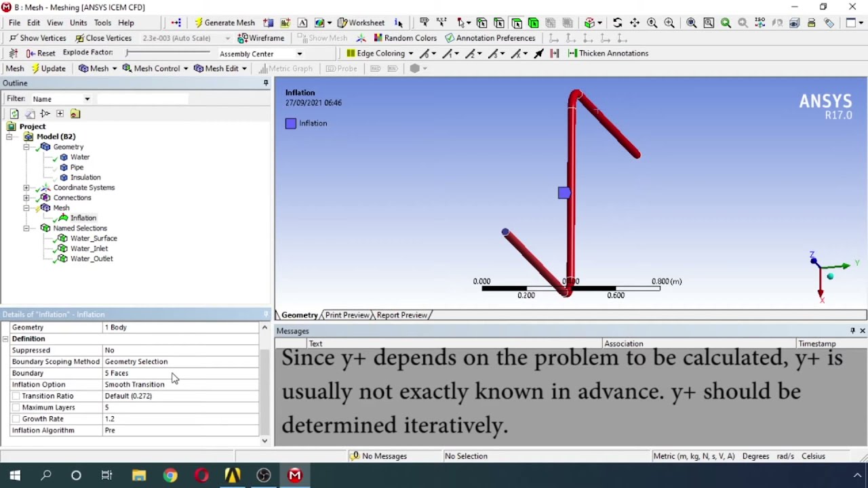The width and height of the screenshot is (868, 488).
Task: Switch to Report Preview tab
Action: pos(402,315)
